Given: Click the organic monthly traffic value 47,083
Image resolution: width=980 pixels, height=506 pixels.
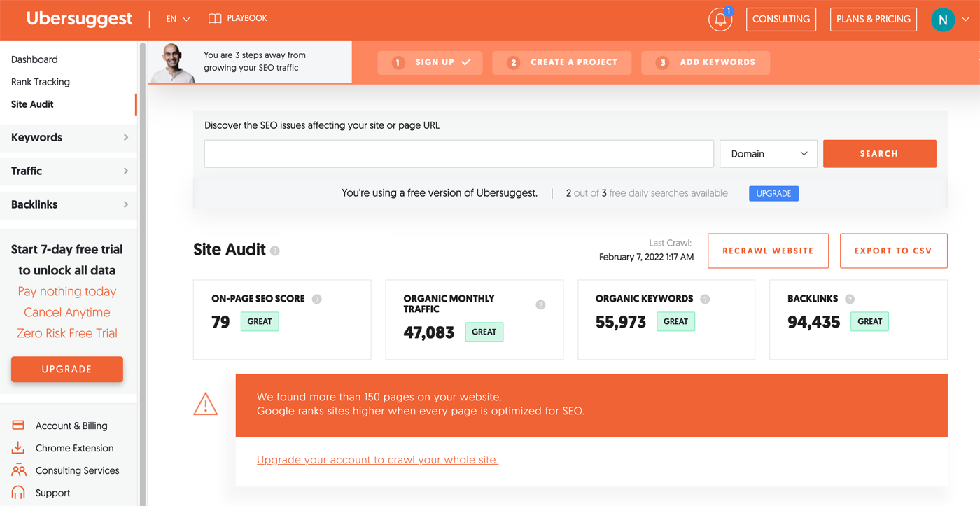Looking at the screenshot, I should point(429,332).
